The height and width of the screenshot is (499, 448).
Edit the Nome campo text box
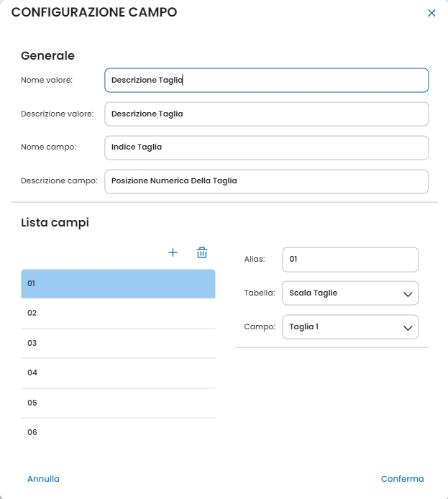pyautogui.click(x=266, y=147)
